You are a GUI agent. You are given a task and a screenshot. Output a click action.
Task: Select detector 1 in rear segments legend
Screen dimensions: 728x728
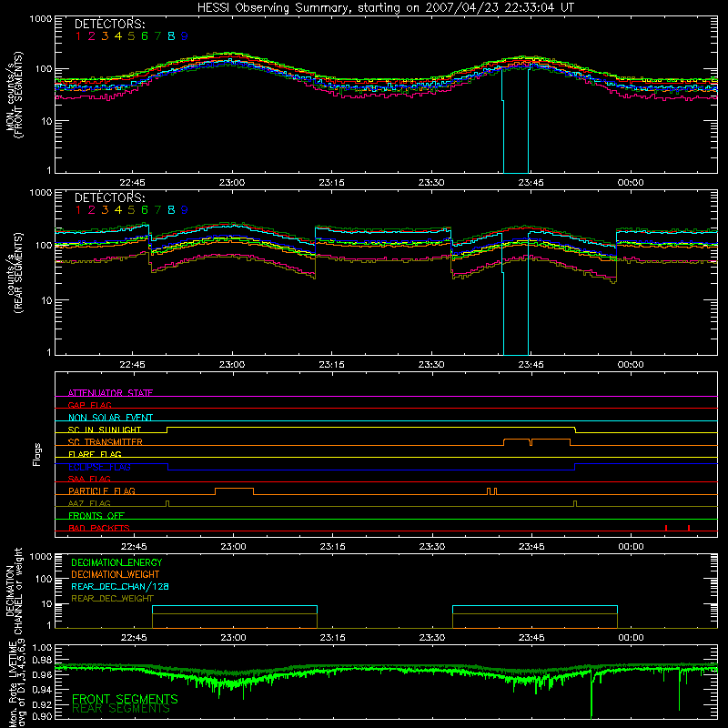[78, 210]
